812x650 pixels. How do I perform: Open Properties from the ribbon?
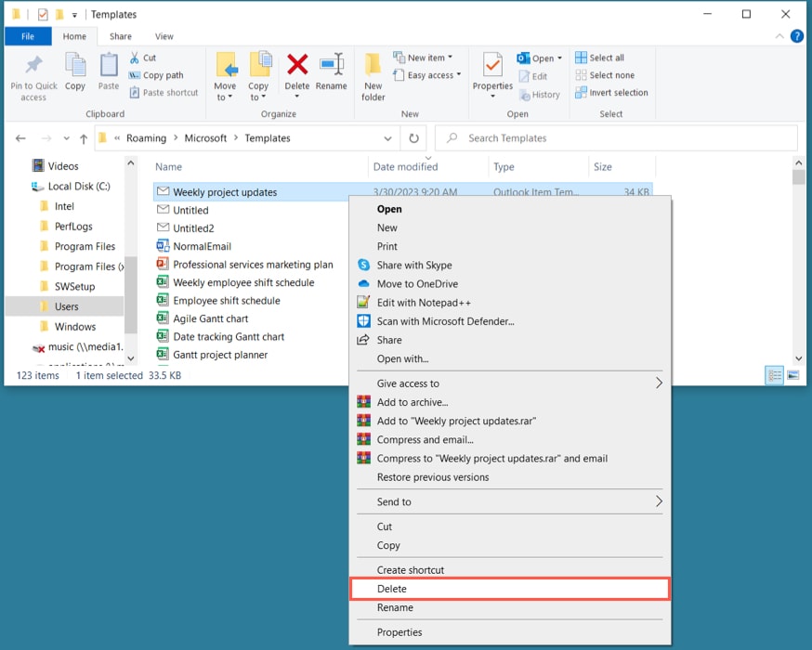click(491, 70)
